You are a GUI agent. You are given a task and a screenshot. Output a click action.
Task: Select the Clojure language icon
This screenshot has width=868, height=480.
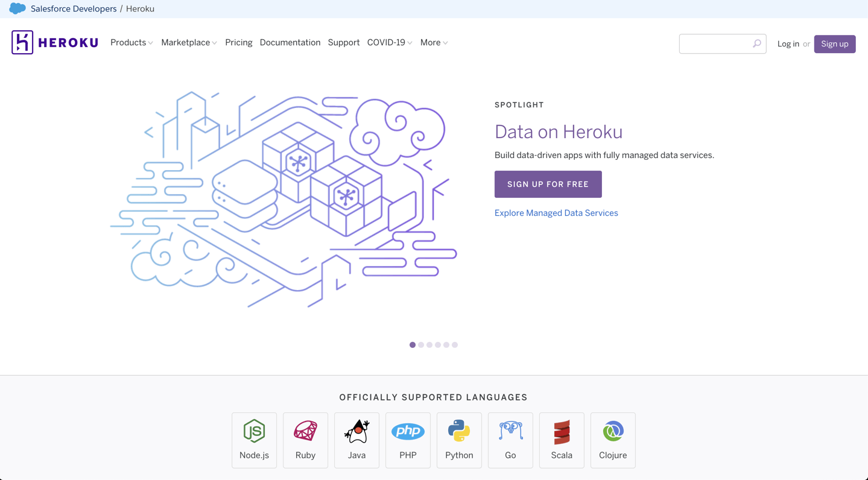(x=613, y=431)
